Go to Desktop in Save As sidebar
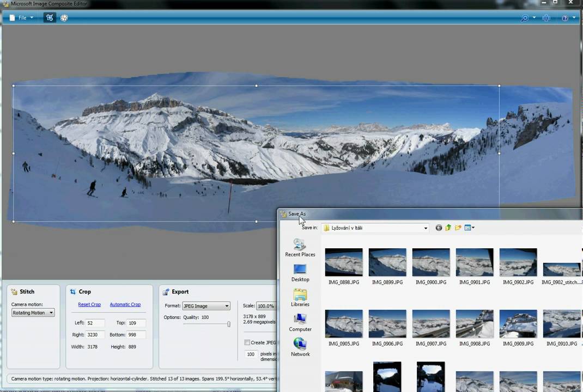 [x=300, y=273]
